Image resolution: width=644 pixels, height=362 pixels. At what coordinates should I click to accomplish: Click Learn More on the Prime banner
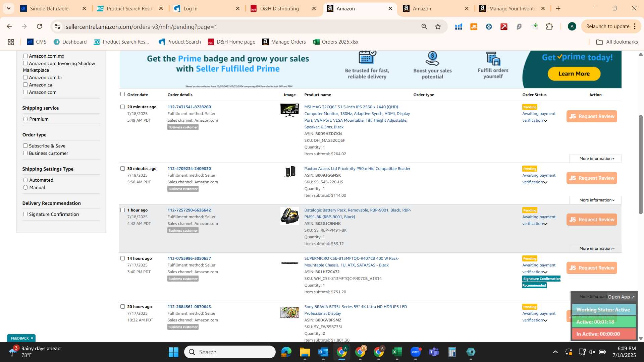574,74
